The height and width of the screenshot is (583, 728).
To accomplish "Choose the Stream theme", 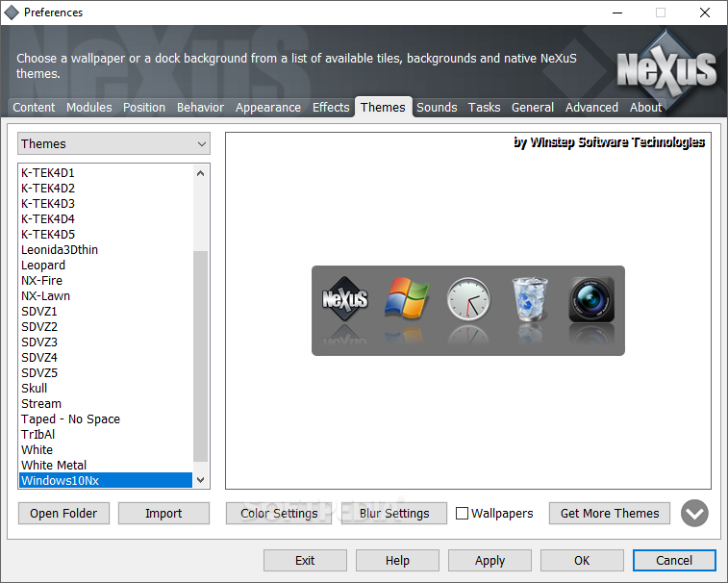I will (106, 403).
